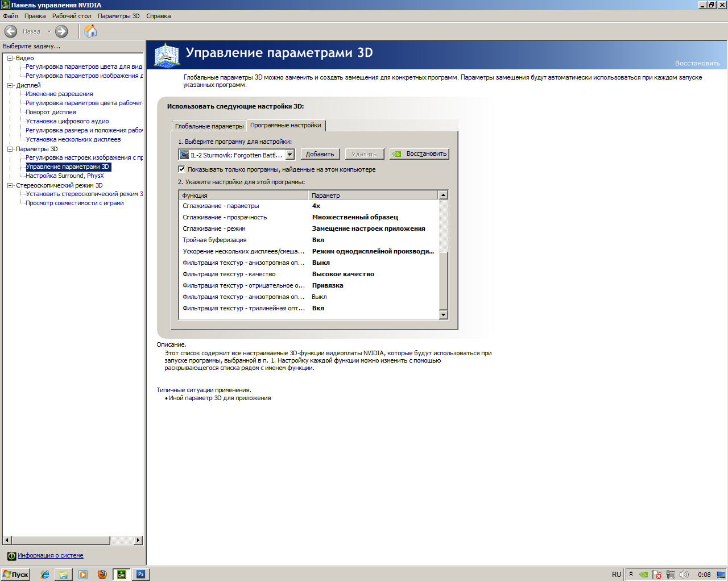Collapse the Параметры 3D tree node
The height and width of the screenshot is (582, 728).
pos(10,149)
